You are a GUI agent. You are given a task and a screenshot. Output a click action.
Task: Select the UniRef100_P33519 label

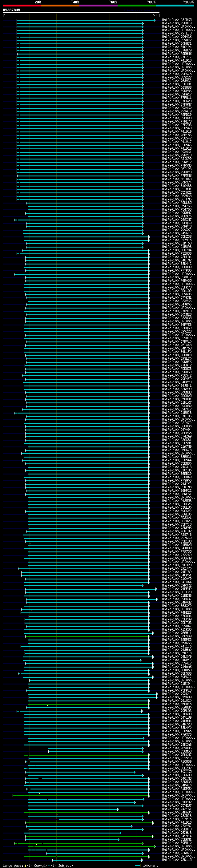point(177,758)
